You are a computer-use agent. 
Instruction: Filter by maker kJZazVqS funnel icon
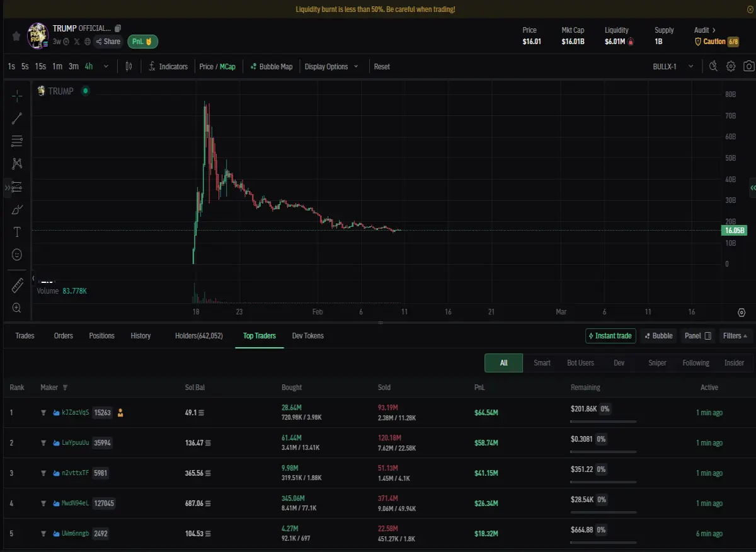tap(43, 413)
